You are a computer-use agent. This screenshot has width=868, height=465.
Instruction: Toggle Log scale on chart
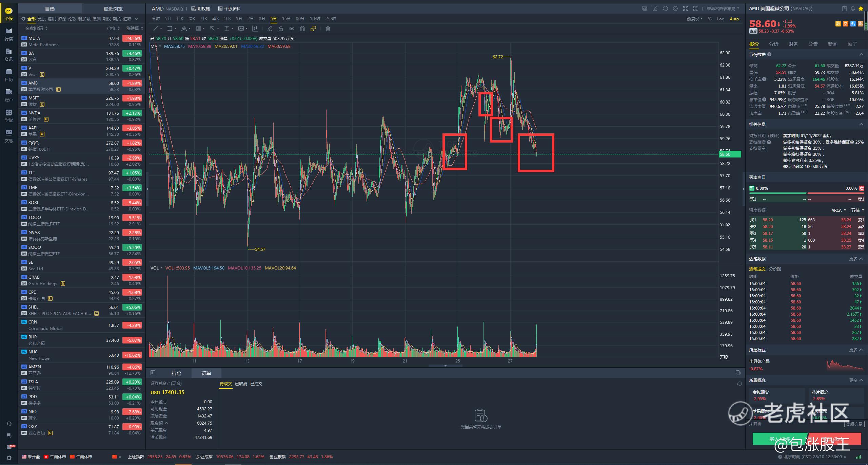[721, 19]
